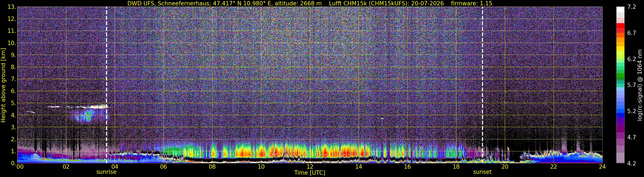Click the "sunset" label below the time axis
Screen dimensions: 644x177
(x=482, y=172)
